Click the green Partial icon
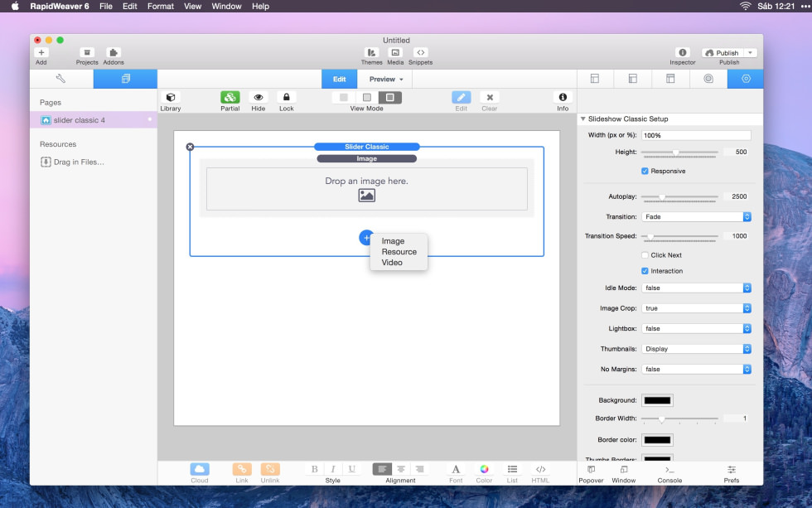The width and height of the screenshot is (812, 508). [230, 97]
